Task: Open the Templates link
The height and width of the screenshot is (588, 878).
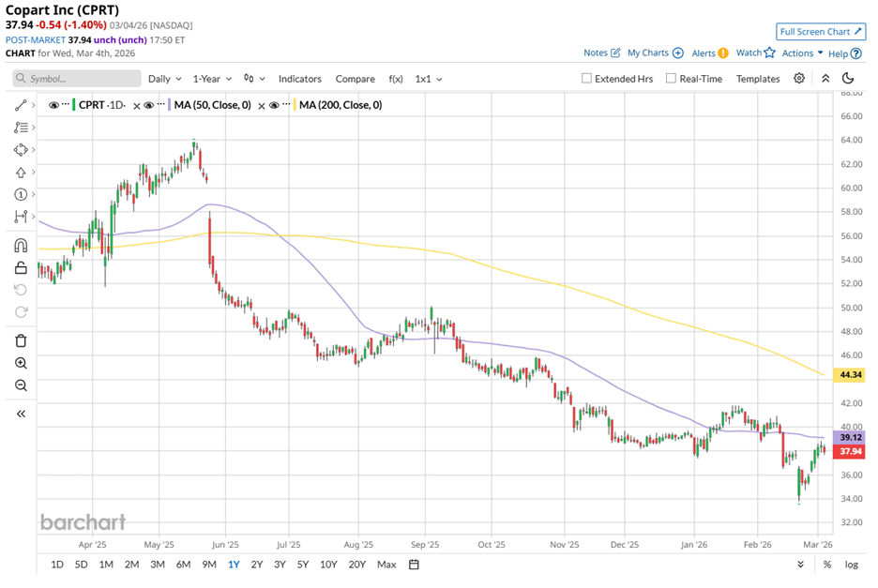Action: coord(757,79)
